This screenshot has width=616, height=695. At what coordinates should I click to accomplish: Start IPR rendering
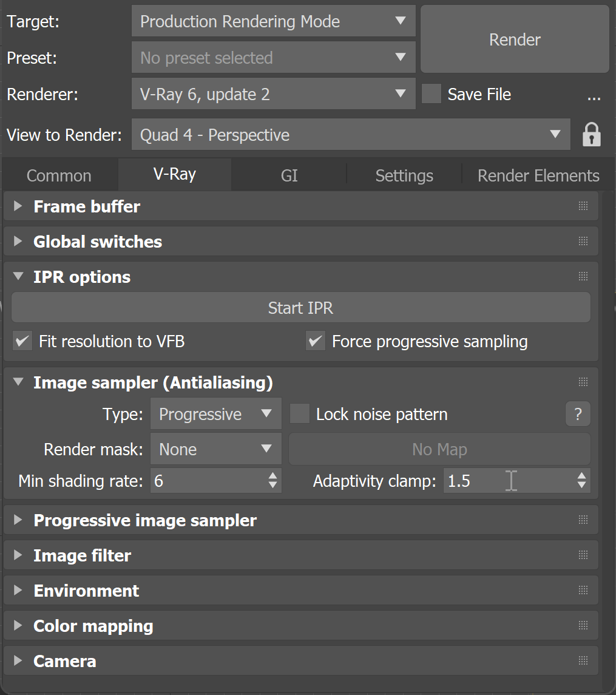click(300, 307)
